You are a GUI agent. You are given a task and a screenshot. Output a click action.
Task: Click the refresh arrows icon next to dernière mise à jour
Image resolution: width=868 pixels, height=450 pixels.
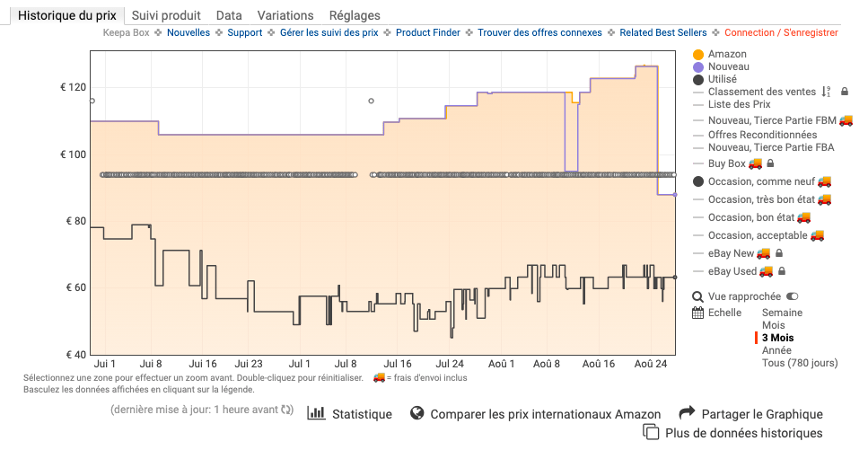[286, 410]
